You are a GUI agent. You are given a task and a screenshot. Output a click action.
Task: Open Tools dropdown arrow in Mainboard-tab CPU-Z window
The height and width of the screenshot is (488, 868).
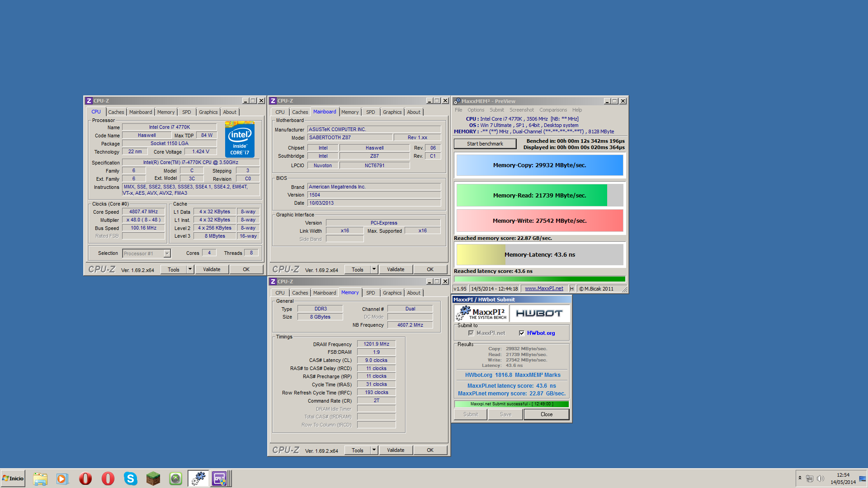pyautogui.click(x=374, y=269)
